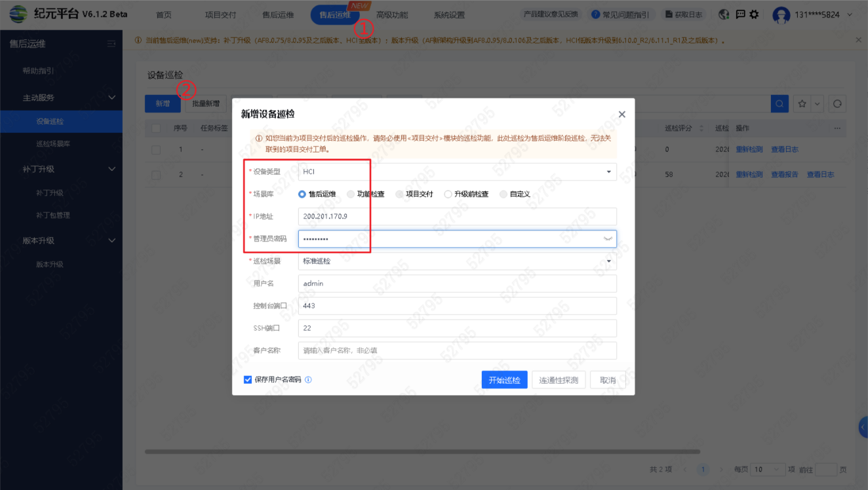Open the message chat icon in the header

click(x=740, y=14)
